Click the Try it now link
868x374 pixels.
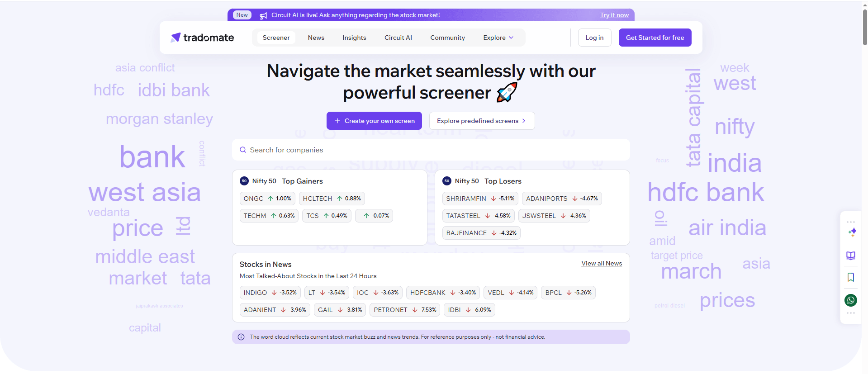pos(614,15)
